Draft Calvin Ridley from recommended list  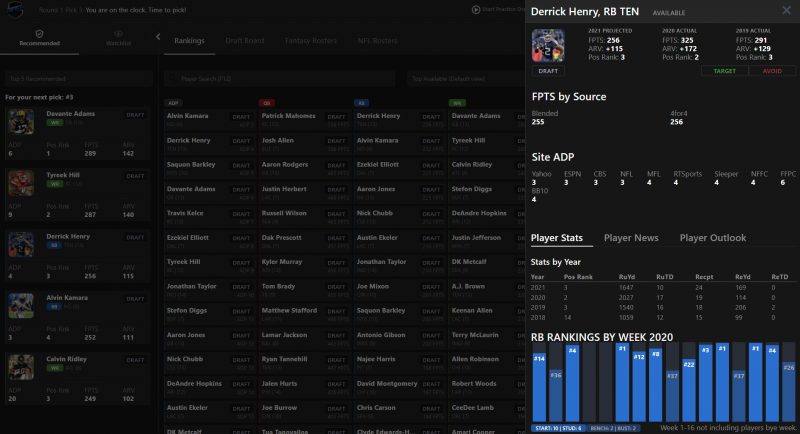point(135,360)
